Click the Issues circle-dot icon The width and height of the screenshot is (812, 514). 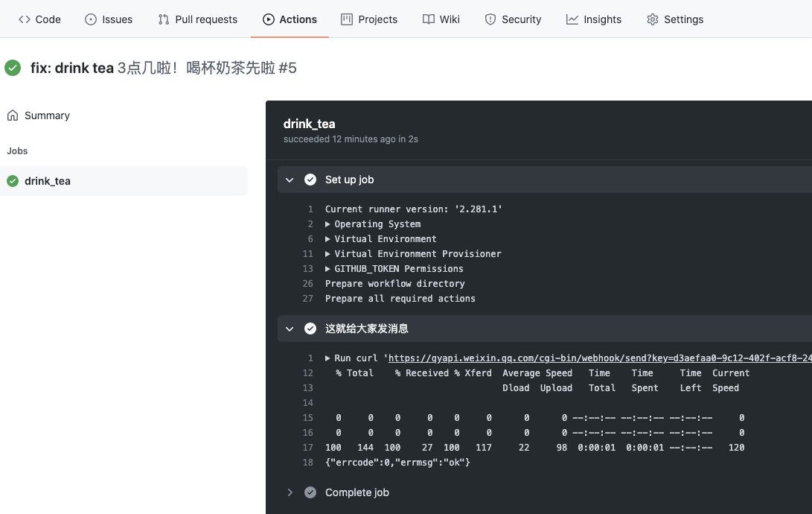click(91, 19)
